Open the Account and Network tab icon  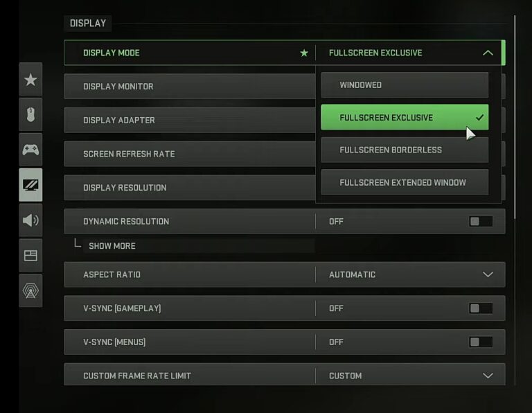tap(30, 291)
